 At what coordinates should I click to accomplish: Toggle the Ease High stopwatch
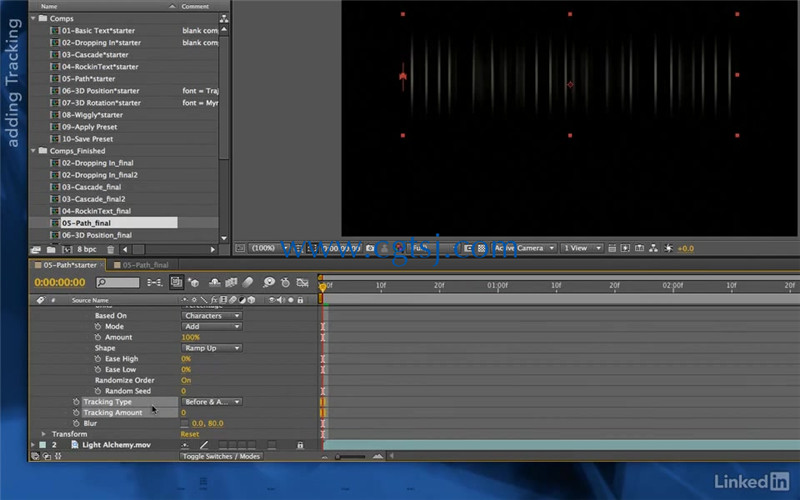(x=97, y=359)
